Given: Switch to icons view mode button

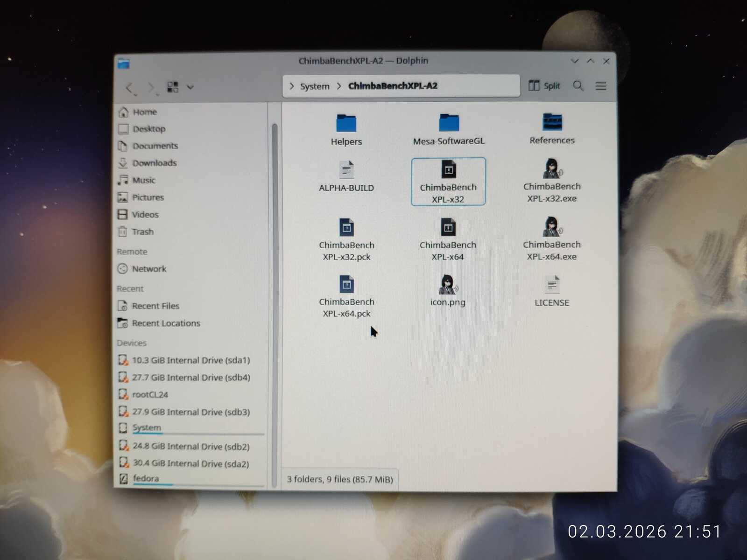Looking at the screenshot, I should coord(173,87).
